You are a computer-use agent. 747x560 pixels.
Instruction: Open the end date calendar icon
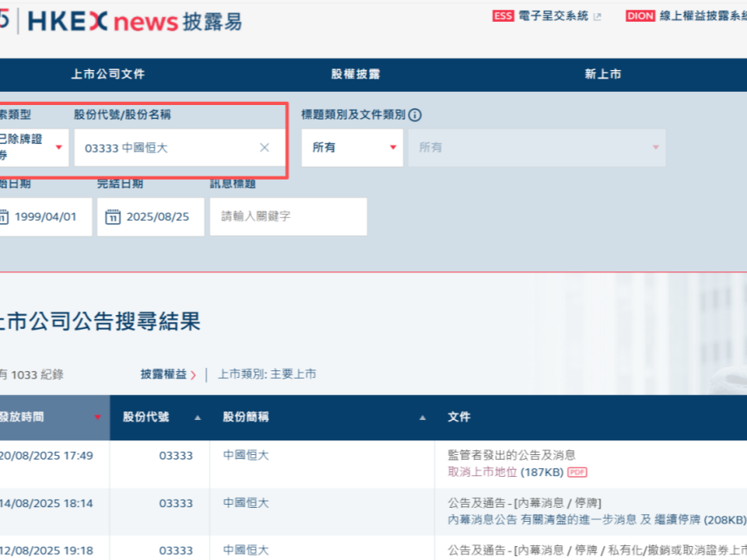(x=113, y=217)
